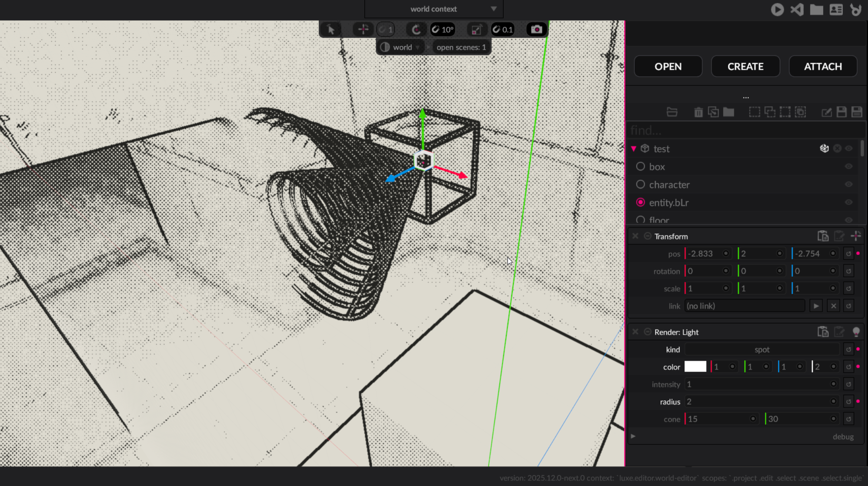The height and width of the screenshot is (486, 868).
Task: Click the white light color swatch
Action: [x=695, y=367]
